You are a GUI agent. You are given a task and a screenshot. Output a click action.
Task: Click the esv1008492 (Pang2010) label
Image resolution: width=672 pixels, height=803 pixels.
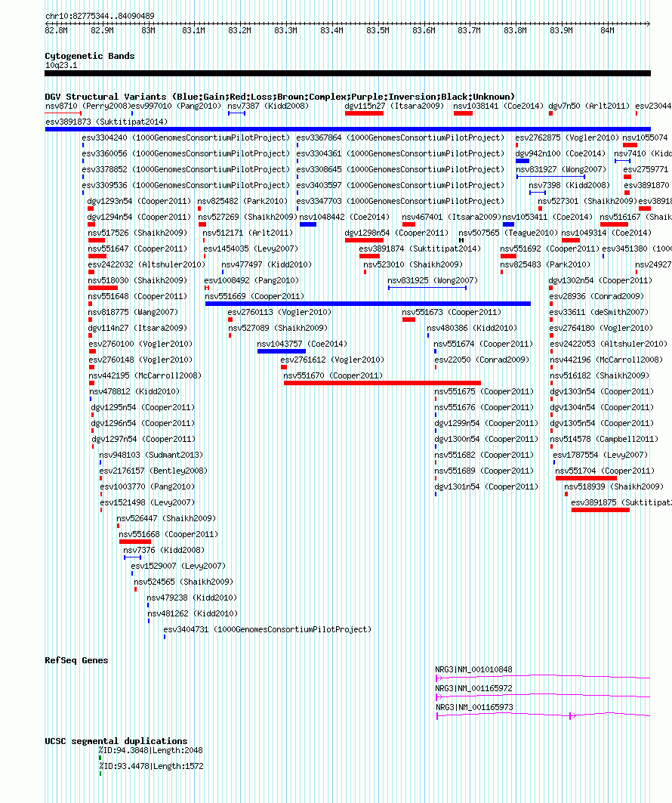coord(251,281)
